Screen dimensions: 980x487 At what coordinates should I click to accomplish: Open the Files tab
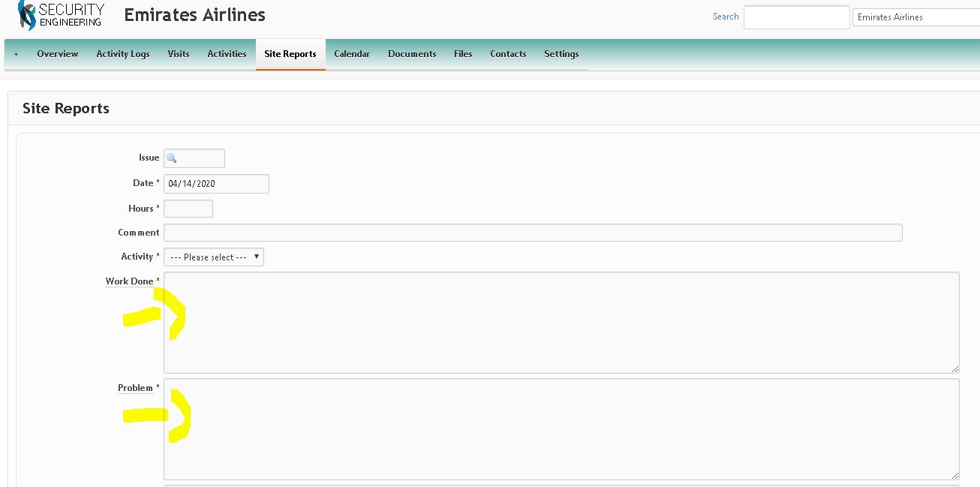[x=463, y=54]
